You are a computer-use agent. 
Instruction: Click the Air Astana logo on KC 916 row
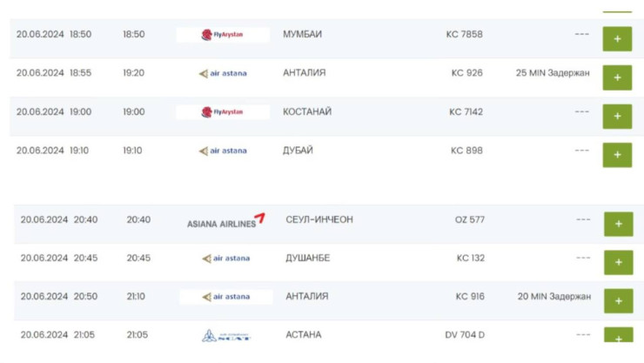click(x=225, y=297)
